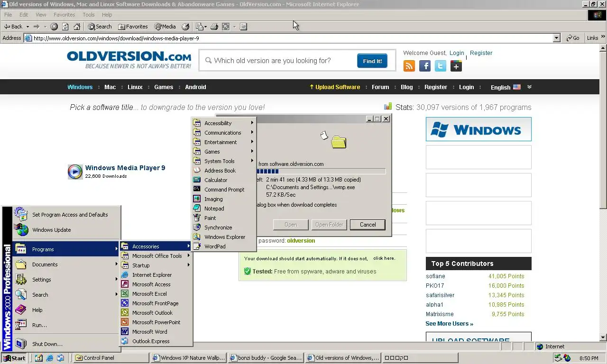Image resolution: width=607 pixels, height=364 pixels.
Task: Click Internet Explorer quick launch icon
Action: [50, 358]
